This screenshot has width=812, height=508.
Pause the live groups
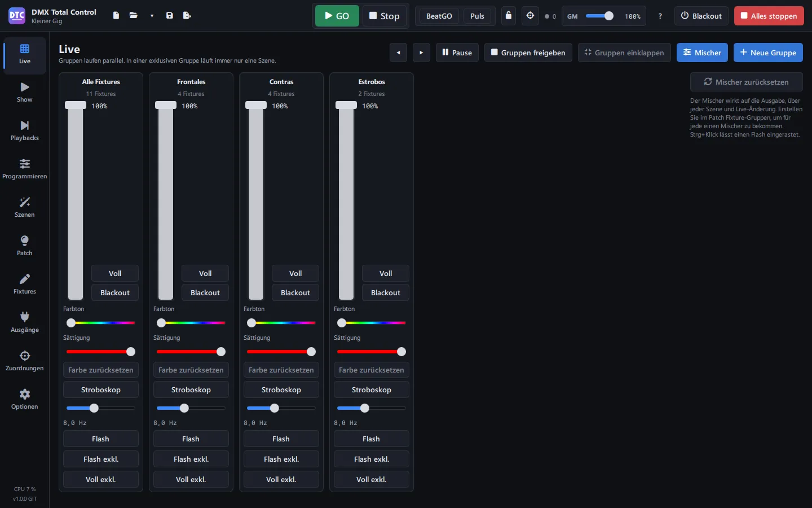click(457, 52)
